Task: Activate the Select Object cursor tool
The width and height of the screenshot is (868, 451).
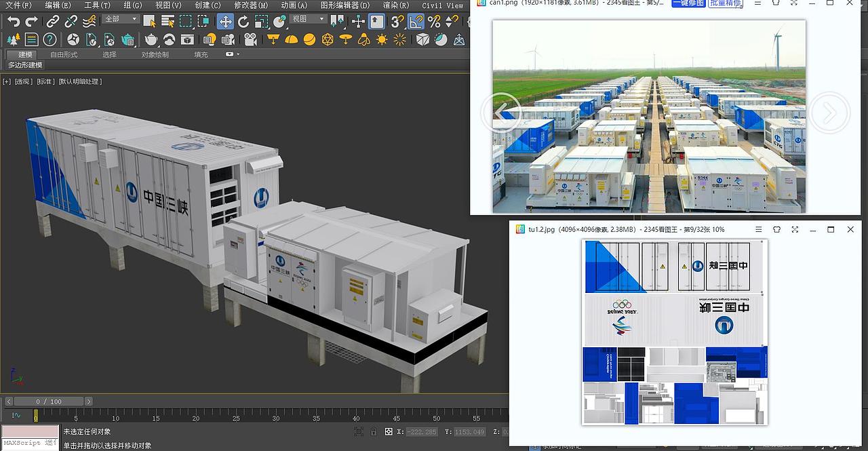Action: [x=149, y=21]
